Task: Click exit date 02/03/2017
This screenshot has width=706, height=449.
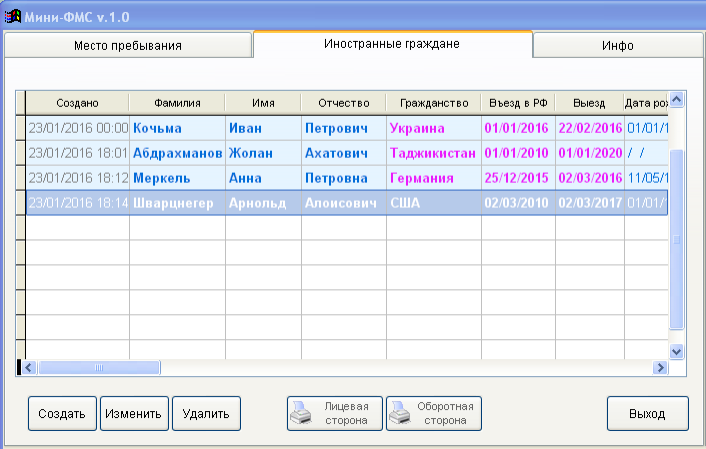Action: 590,203
